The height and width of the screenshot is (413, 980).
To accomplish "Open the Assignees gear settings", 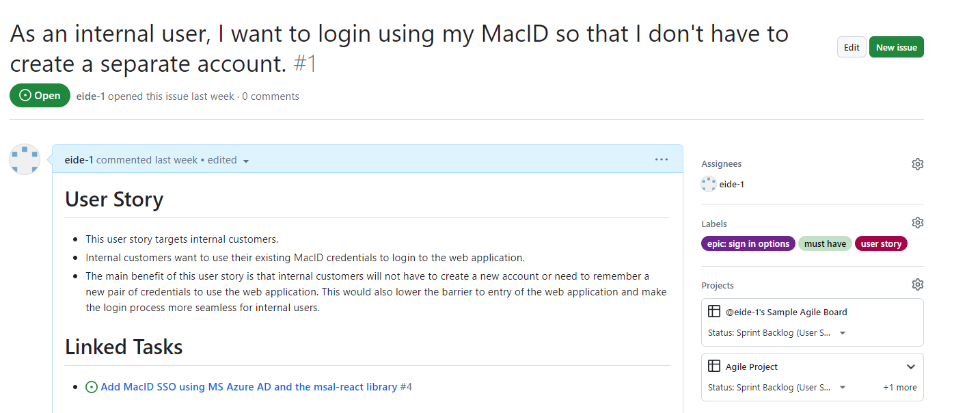I will [917, 164].
